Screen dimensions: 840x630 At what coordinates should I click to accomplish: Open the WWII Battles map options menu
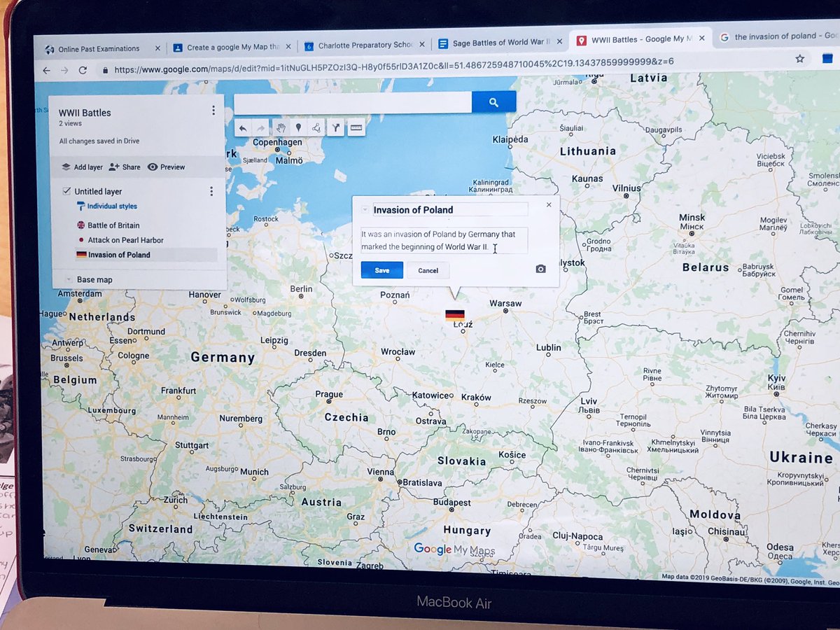coord(213,111)
